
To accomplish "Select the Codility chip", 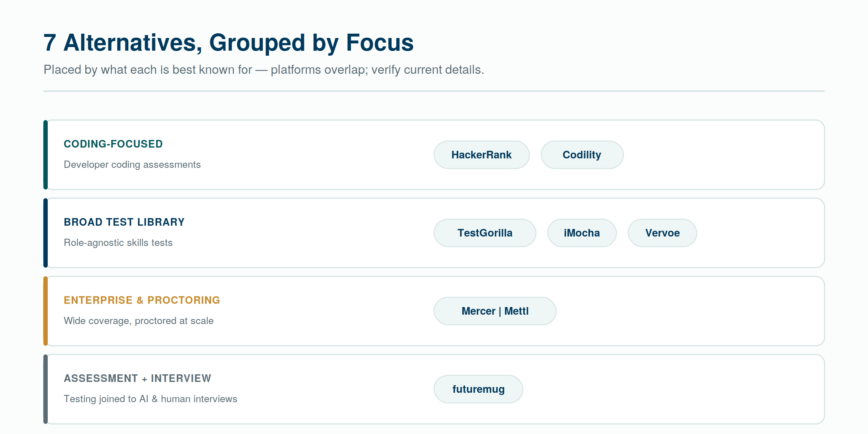I will [x=582, y=155].
